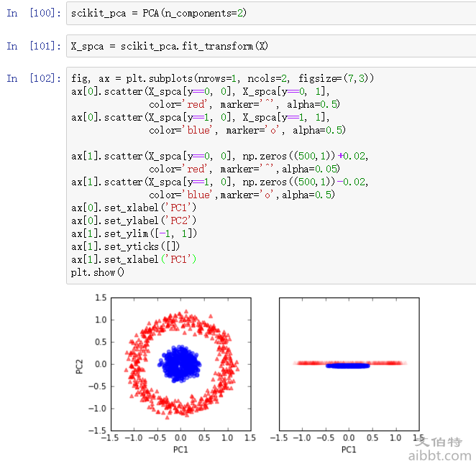Screen dimensions: 476x464
Task: Click the line 'ax[1].set_xlabel('PC1')'
Action: point(134,259)
